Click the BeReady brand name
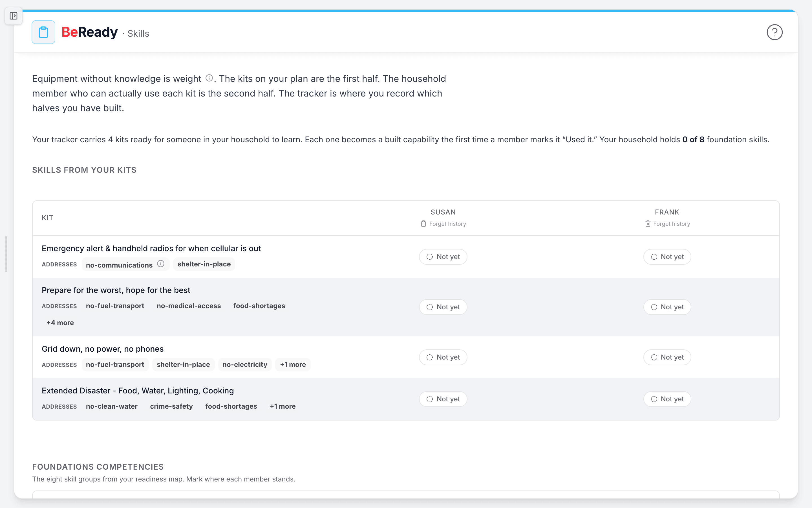Screen dimensions: 812x508 point(90,32)
